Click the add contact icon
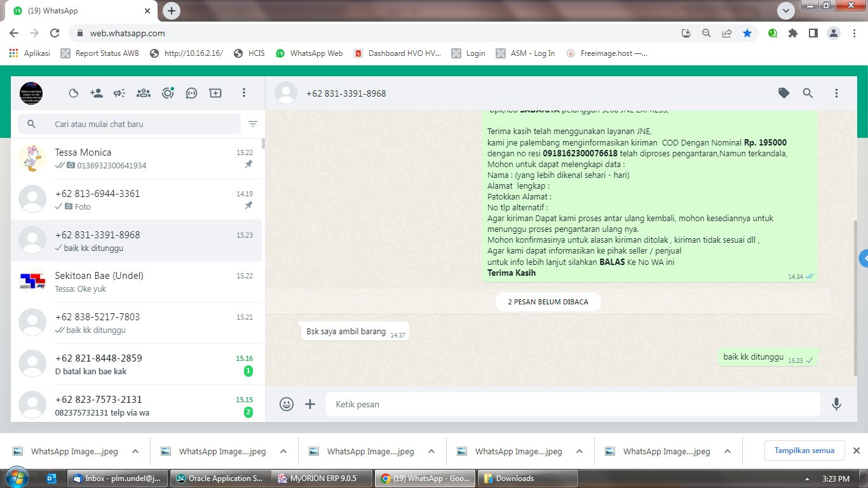Screen dimensions: 868x488 pyautogui.click(x=97, y=93)
